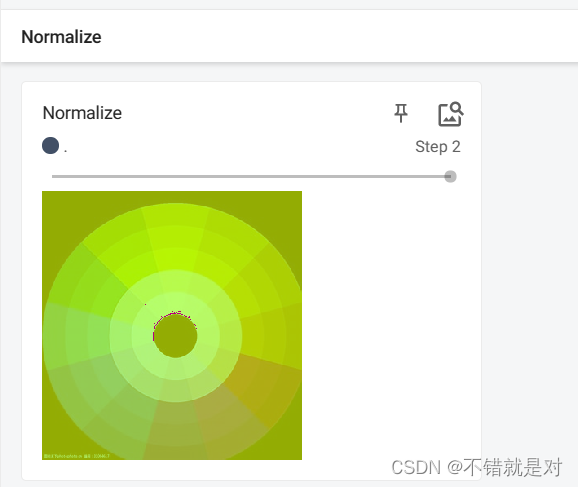The width and height of the screenshot is (578, 487).
Task: Pin the Normalize image card
Action: click(x=401, y=113)
